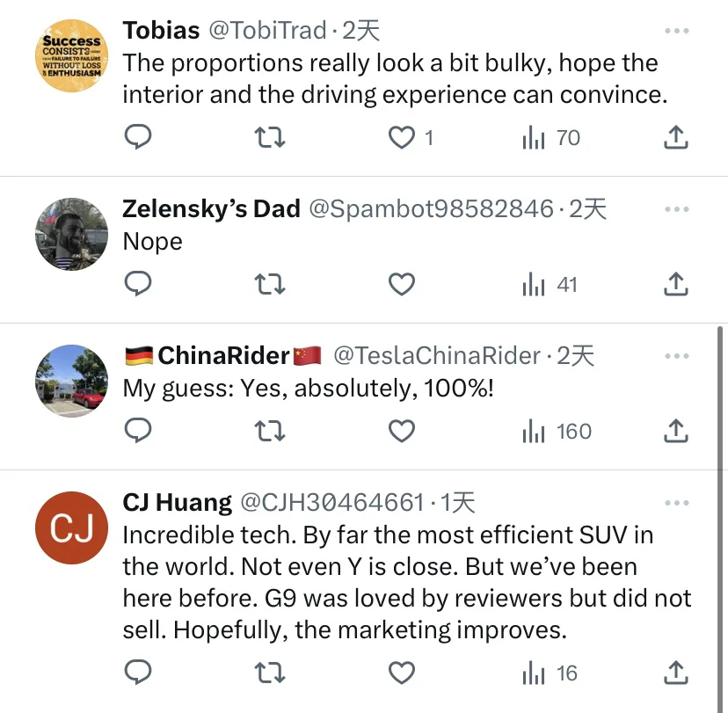728x713 pixels.
Task: View analytics showing 160 views
Action: pos(557,432)
